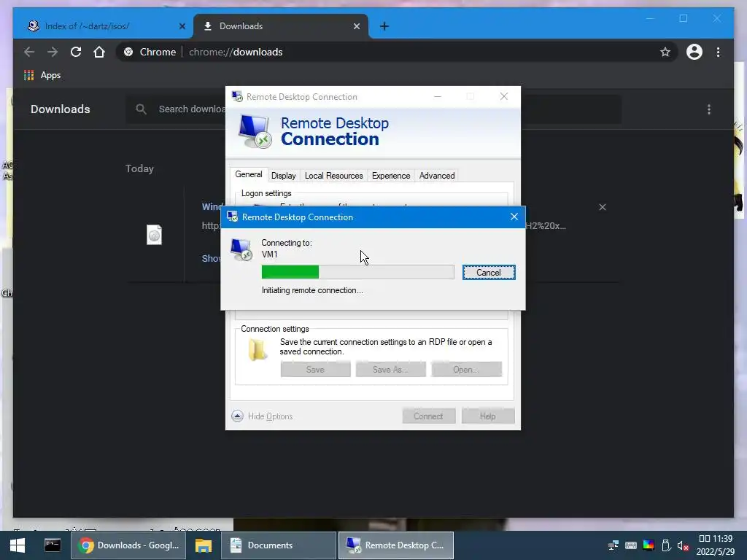This screenshot has width=747, height=560.
Task: Open Chrome's three-dot main menu
Action: [718, 52]
